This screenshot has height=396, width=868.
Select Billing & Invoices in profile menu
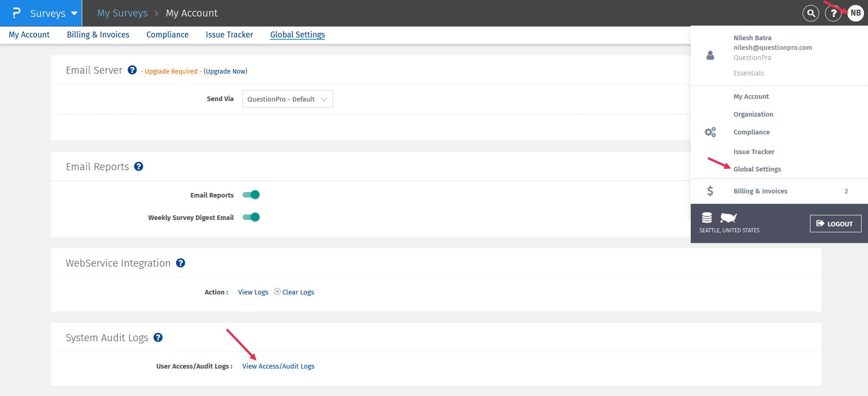pyautogui.click(x=760, y=191)
